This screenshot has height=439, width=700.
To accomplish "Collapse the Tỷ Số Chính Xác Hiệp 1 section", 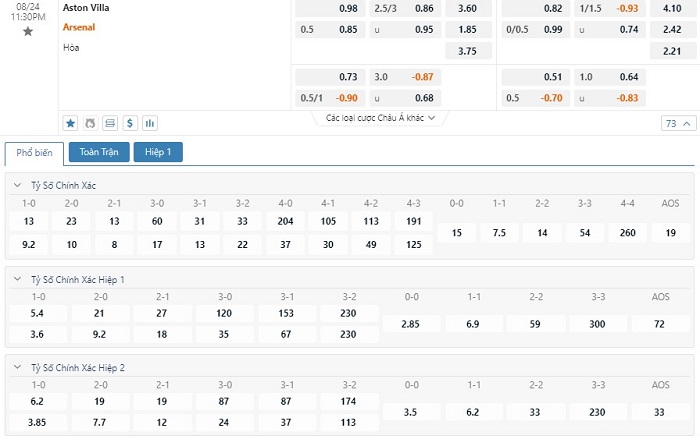I will tap(17, 279).
